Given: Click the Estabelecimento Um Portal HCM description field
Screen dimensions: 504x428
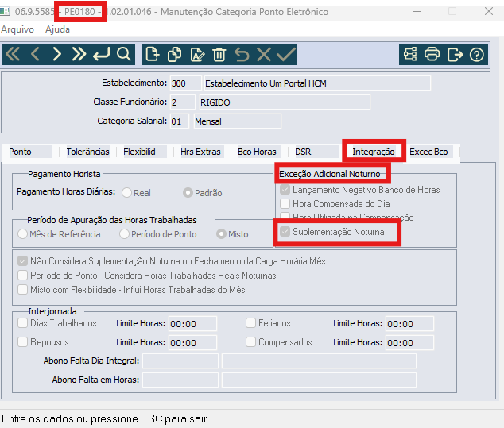Looking at the screenshot, I should click(x=317, y=83).
